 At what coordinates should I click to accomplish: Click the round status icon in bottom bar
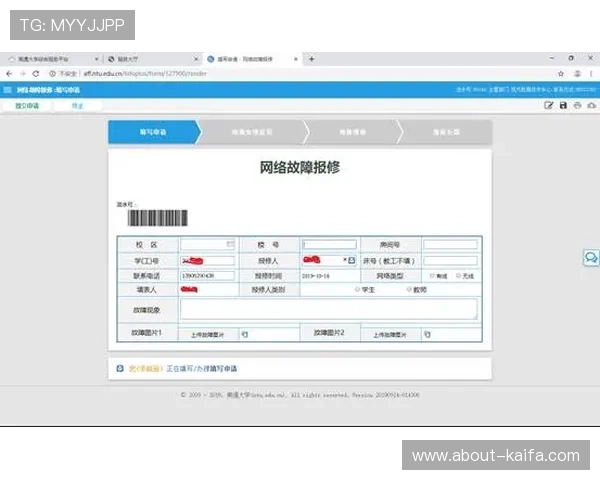point(120,368)
